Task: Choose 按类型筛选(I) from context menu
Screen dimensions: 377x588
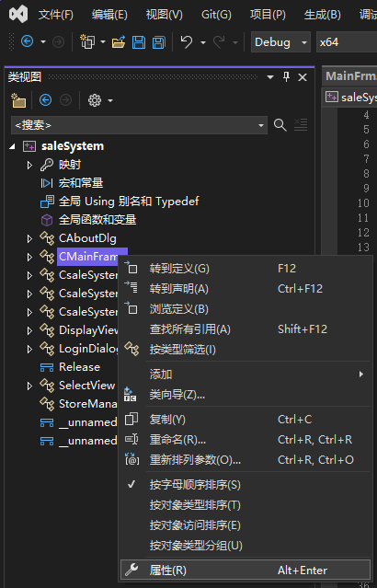Action: pyautogui.click(x=246, y=350)
